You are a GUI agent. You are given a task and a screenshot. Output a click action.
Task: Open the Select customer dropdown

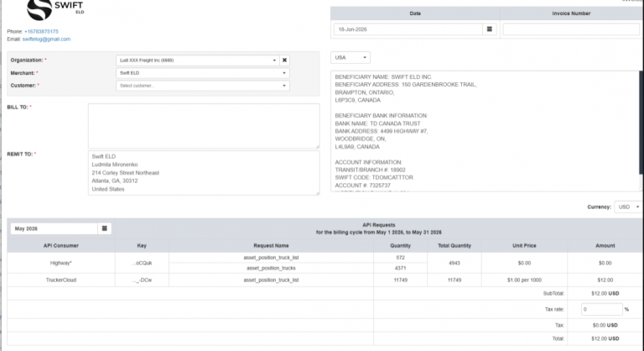(202, 86)
